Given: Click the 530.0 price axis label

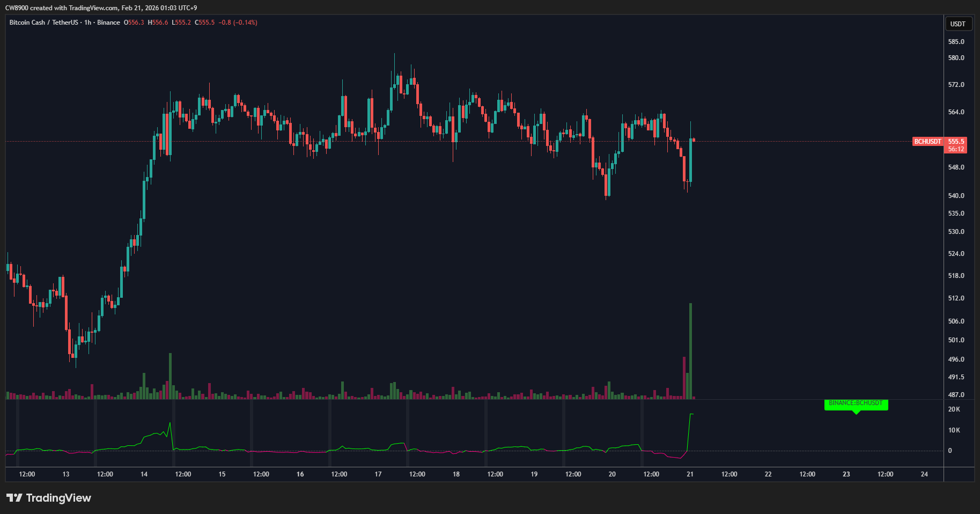Looking at the screenshot, I should [956, 232].
